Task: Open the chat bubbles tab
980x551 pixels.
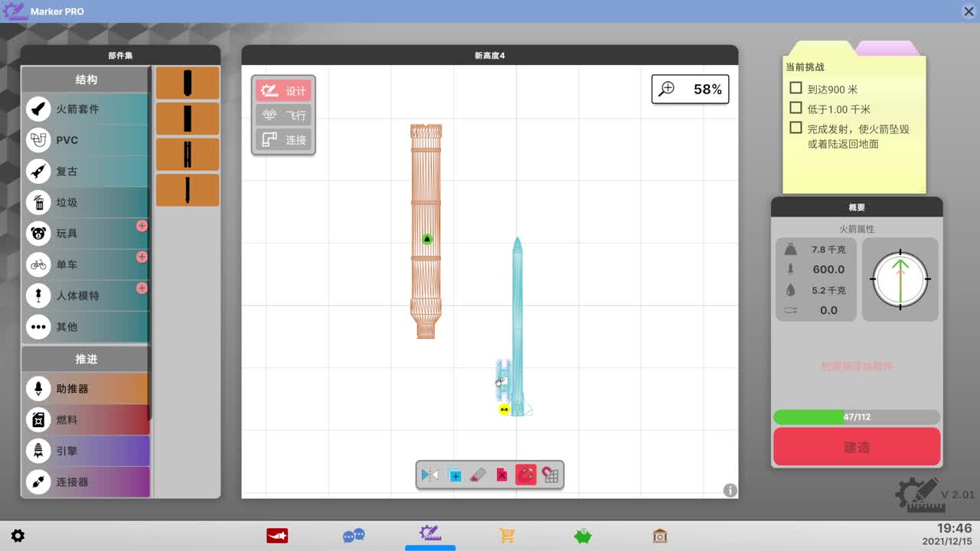Action: [x=354, y=536]
